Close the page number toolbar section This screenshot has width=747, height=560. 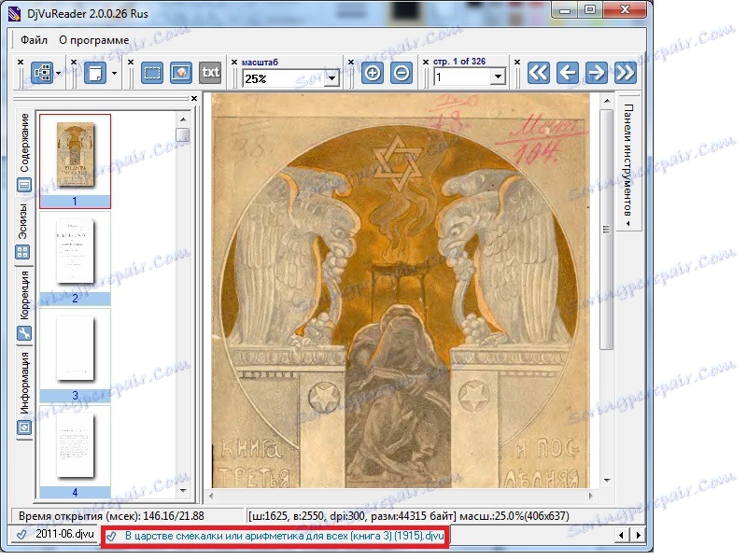point(426,63)
